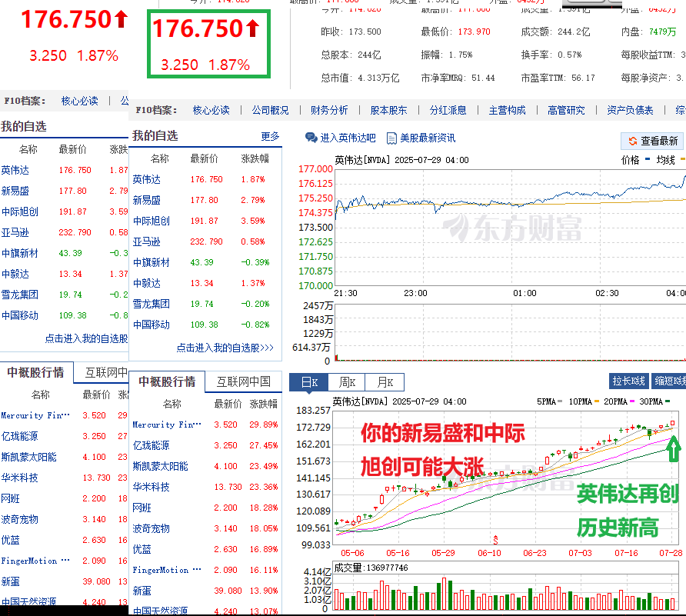The height and width of the screenshot is (616, 686).
Task: Click the magenta 20PMA legend marker
Action: coord(631,401)
